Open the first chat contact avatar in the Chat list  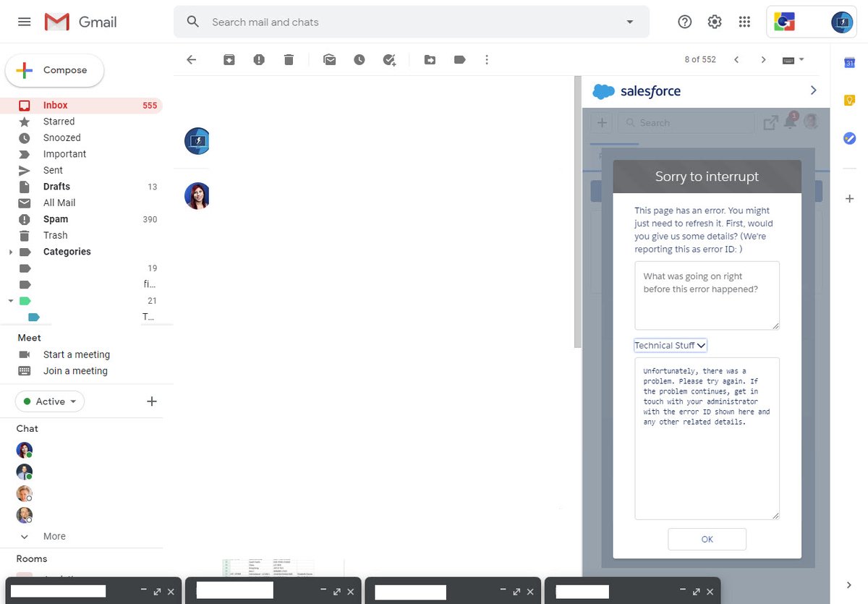(25, 450)
